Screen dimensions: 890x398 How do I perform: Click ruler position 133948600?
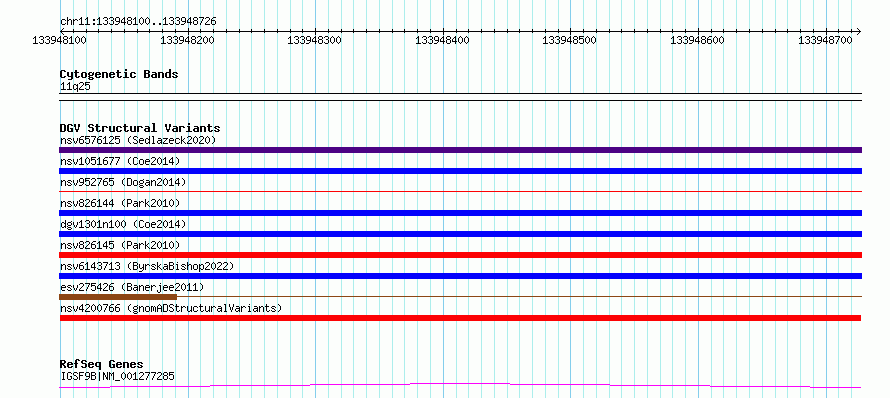(698, 40)
